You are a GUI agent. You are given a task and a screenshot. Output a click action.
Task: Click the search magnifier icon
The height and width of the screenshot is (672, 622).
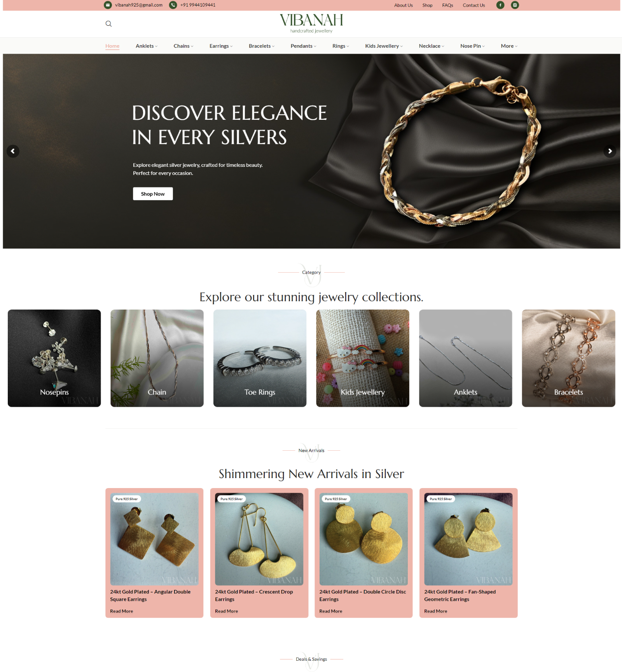(x=108, y=24)
